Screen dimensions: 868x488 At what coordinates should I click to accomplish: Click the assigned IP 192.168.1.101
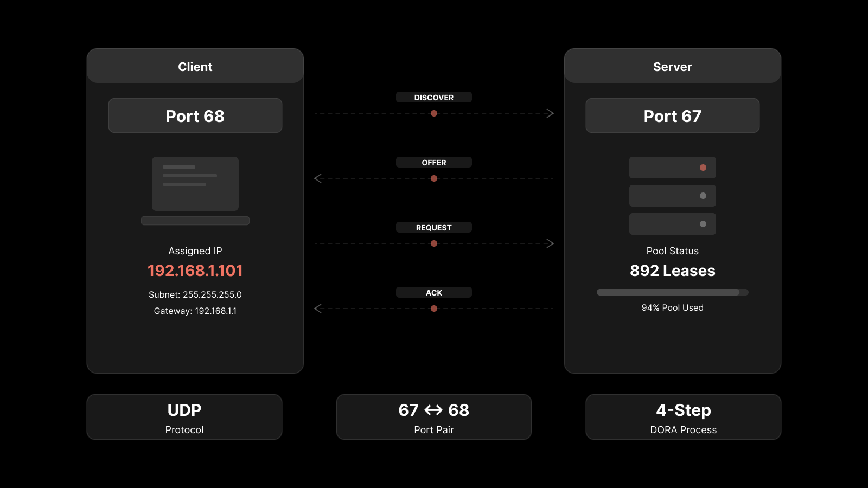(195, 271)
